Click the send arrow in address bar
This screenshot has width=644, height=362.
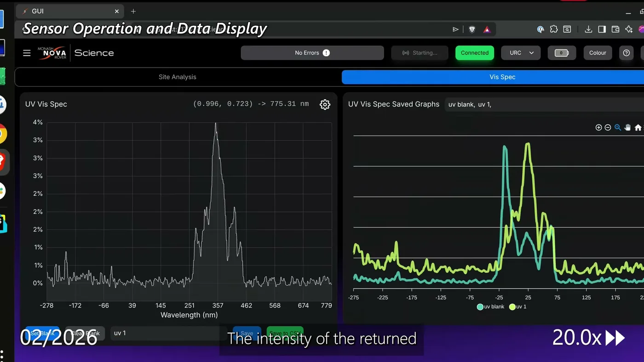pos(455,29)
